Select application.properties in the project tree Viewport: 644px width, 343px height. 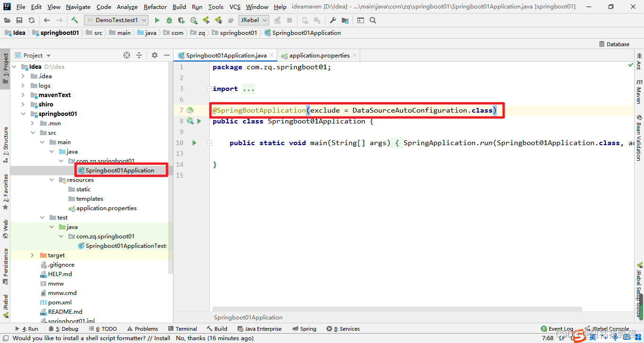(x=107, y=208)
